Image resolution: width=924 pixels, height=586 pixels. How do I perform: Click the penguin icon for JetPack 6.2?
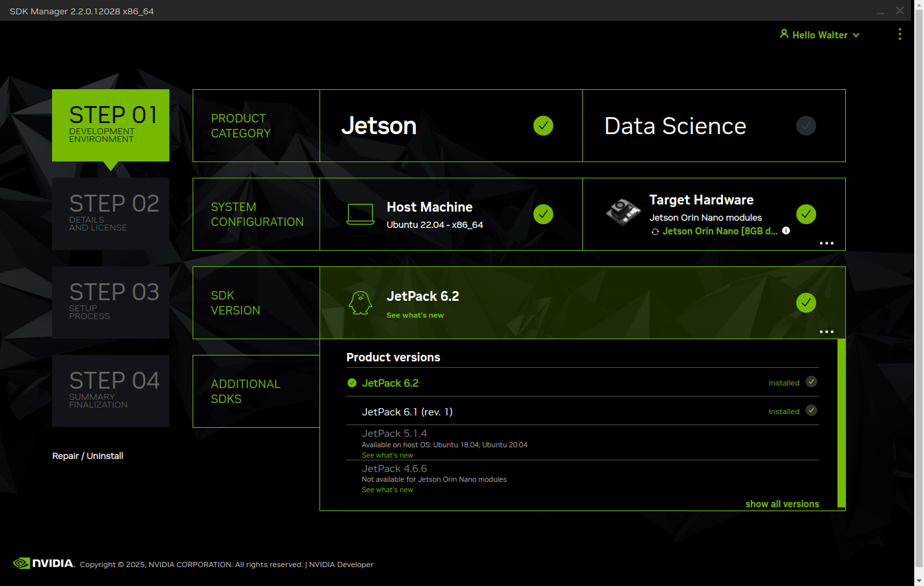point(360,303)
